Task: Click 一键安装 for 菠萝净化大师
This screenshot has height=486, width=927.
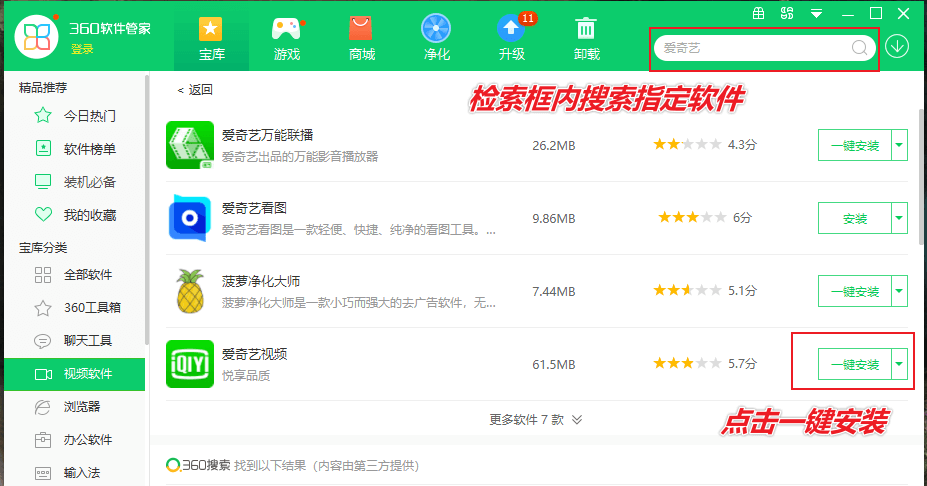Action: [855, 291]
